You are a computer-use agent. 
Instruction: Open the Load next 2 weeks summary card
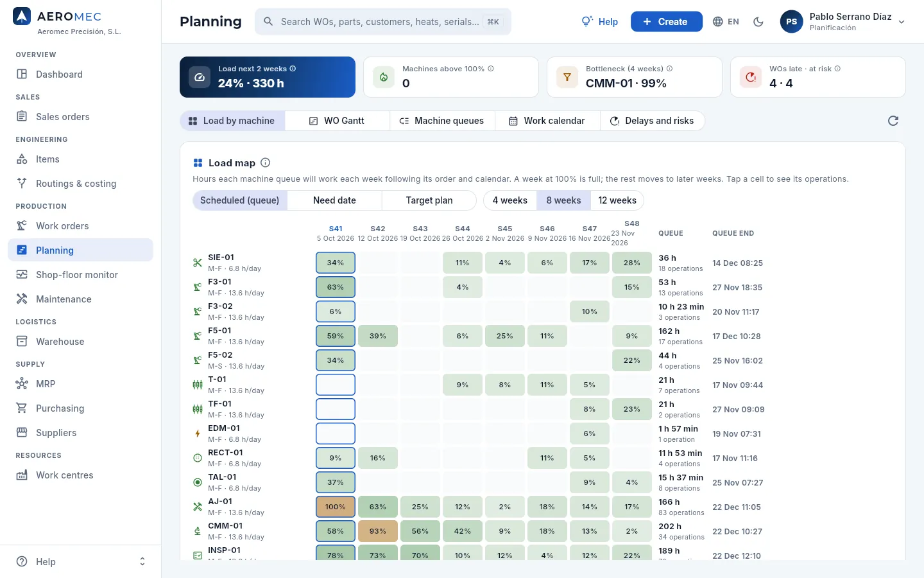[268, 77]
